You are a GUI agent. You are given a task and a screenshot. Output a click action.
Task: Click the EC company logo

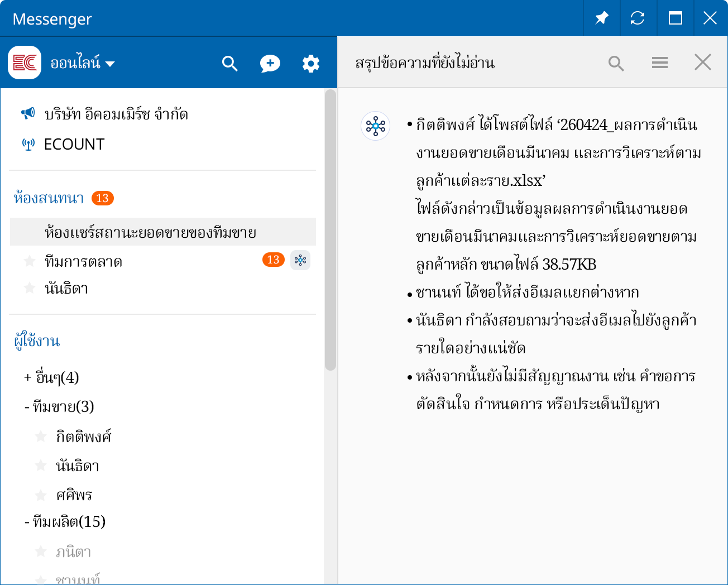(x=25, y=63)
